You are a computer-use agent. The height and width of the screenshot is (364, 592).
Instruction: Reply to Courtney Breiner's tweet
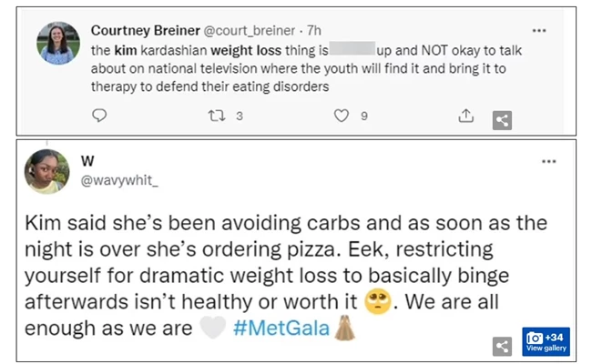pos(100,116)
